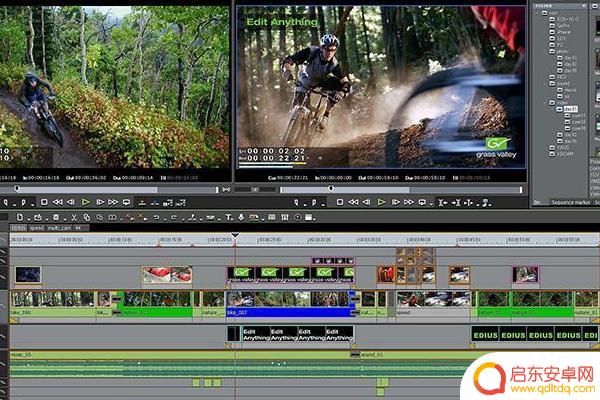Click the Replace Clip toolbar icon
Screen dimensions: 600x400
tap(112, 217)
